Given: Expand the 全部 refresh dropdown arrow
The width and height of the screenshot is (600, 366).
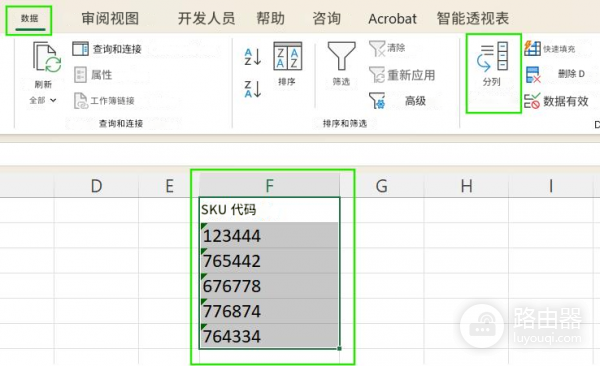Looking at the screenshot, I should 53,100.
